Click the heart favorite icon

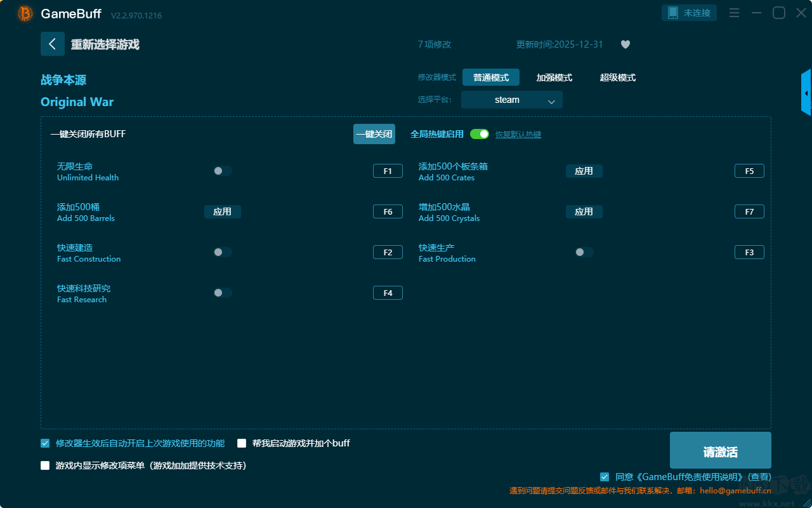pyautogui.click(x=625, y=44)
